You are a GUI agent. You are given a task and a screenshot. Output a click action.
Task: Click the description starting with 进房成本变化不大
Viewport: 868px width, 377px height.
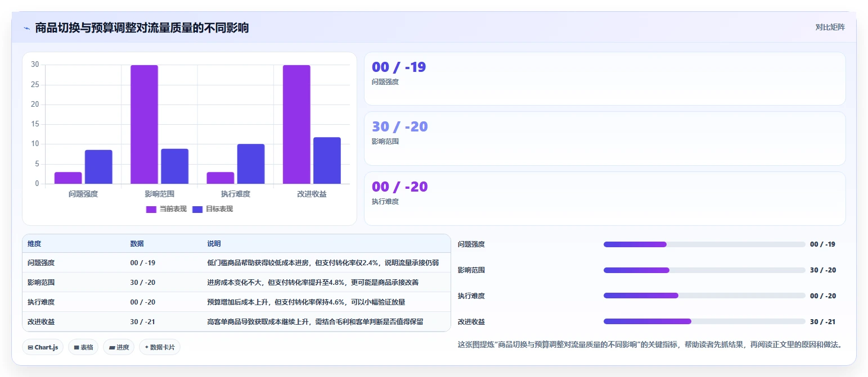pos(313,282)
